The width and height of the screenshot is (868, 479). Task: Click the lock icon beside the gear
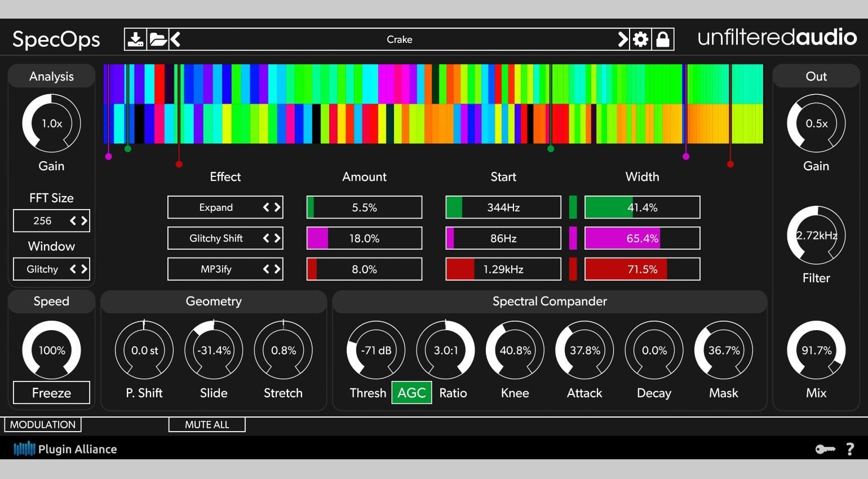[663, 39]
